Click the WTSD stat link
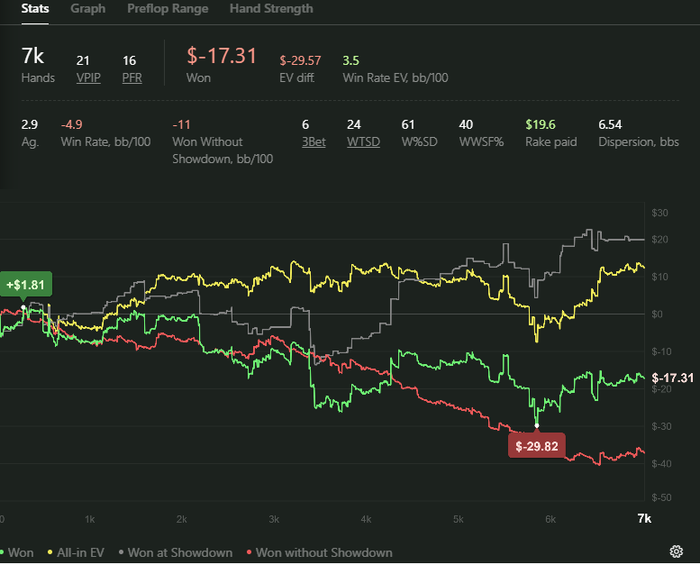This screenshot has width=700, height=565. click(363, 142)
